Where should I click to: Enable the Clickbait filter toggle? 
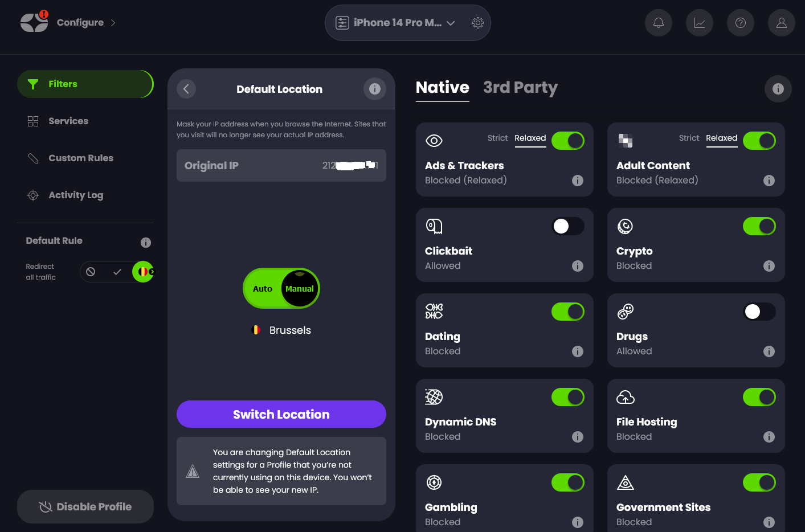[x=567, y=226]
